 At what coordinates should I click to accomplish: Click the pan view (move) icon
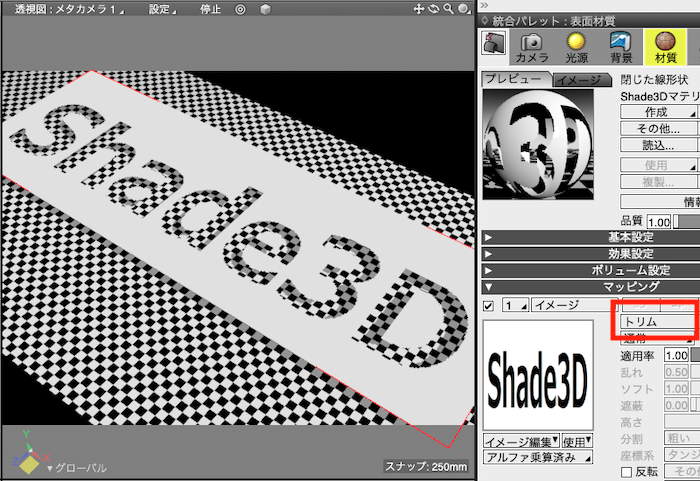418,8
